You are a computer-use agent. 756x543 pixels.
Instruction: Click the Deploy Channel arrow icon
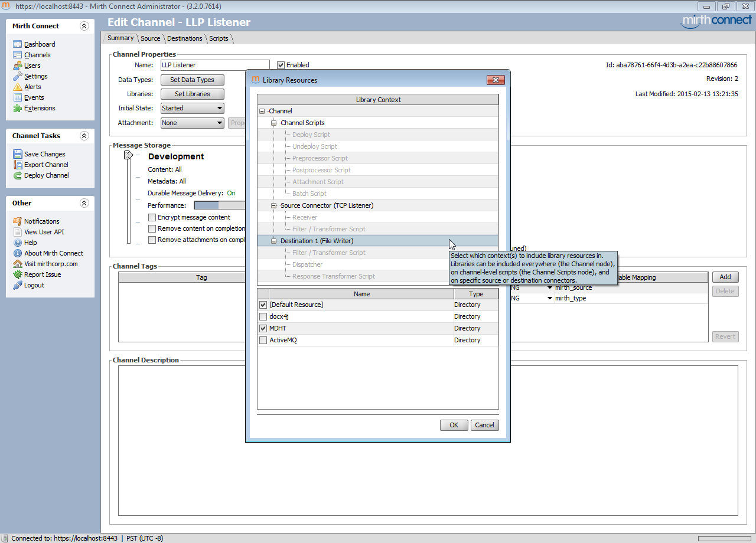[18, 175]
